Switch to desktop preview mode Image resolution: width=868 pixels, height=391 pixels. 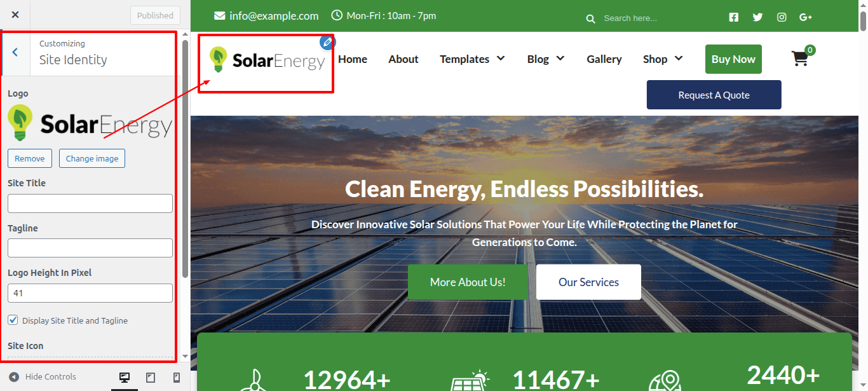tap(125, 377)
